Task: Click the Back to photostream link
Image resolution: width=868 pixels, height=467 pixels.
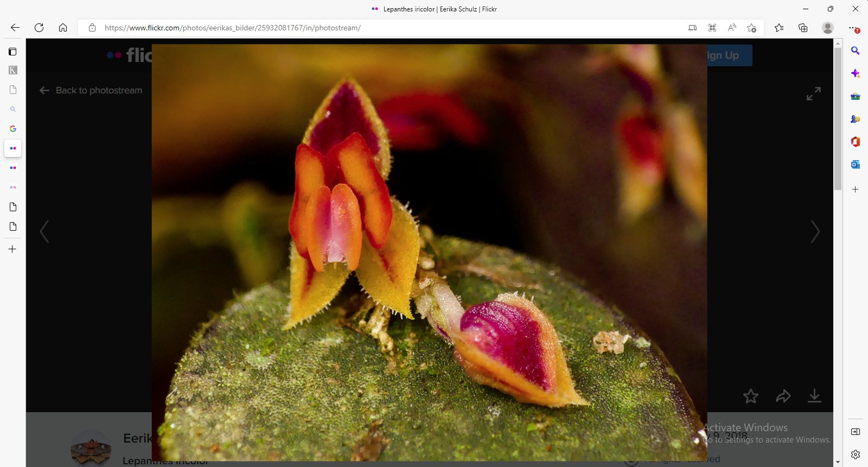Action: (91, 91)
